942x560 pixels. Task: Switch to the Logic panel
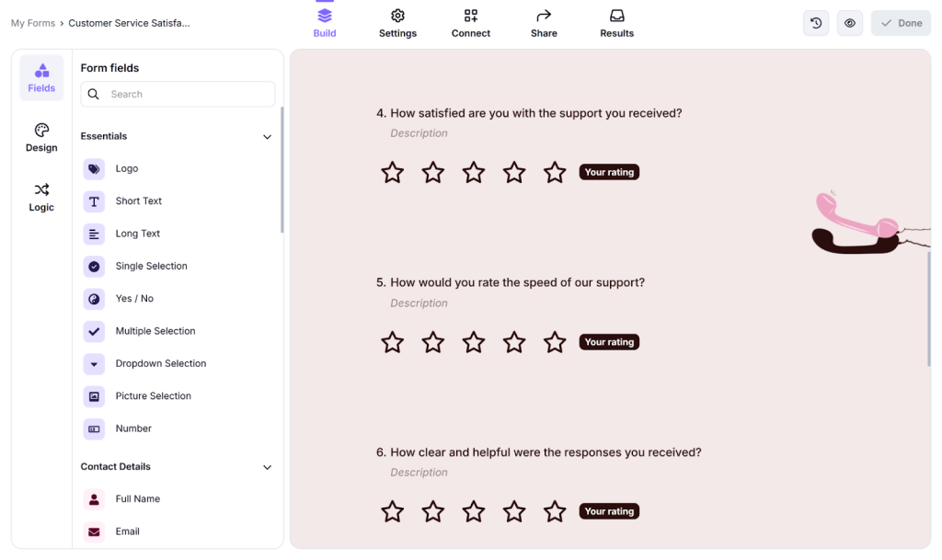(40, 198)
